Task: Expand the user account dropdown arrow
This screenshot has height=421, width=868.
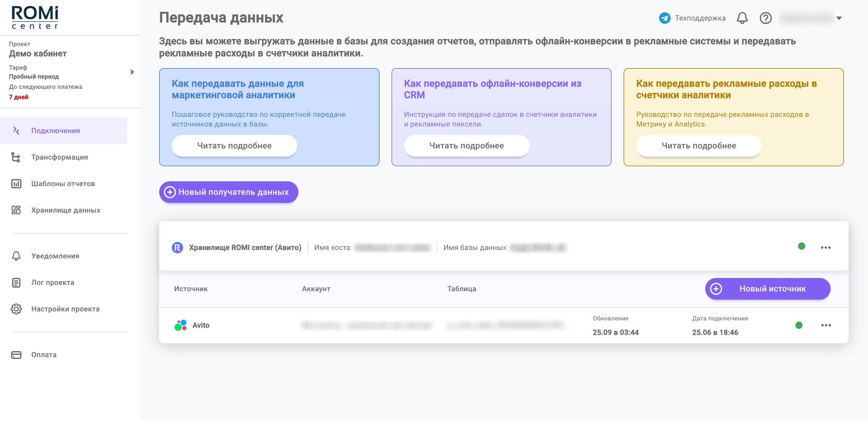Action: [x=839, y=18]
